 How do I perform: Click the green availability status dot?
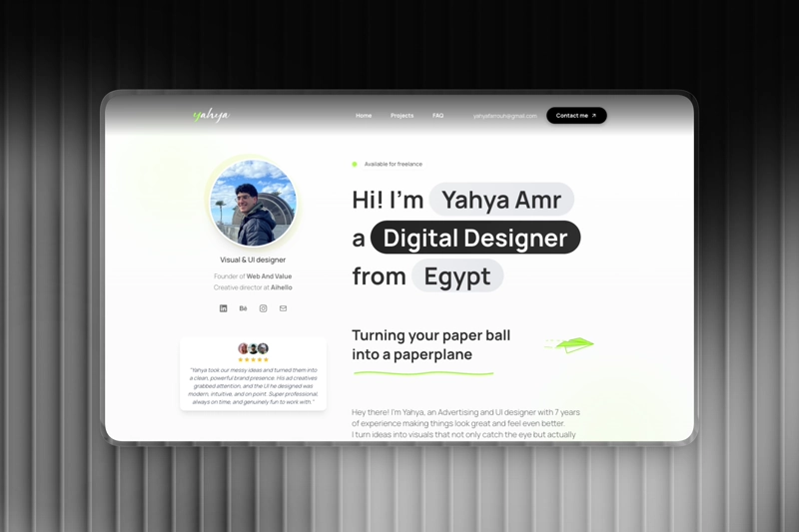point(355,164)
